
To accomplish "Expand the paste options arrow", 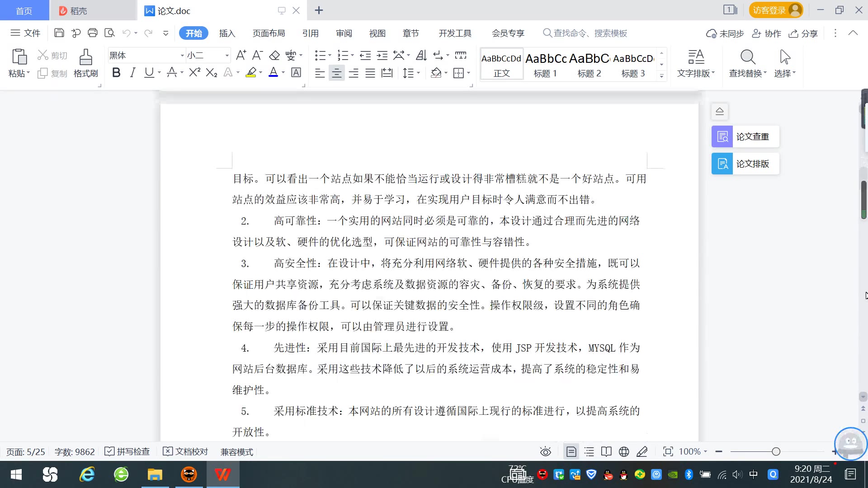I will (28, 73).
